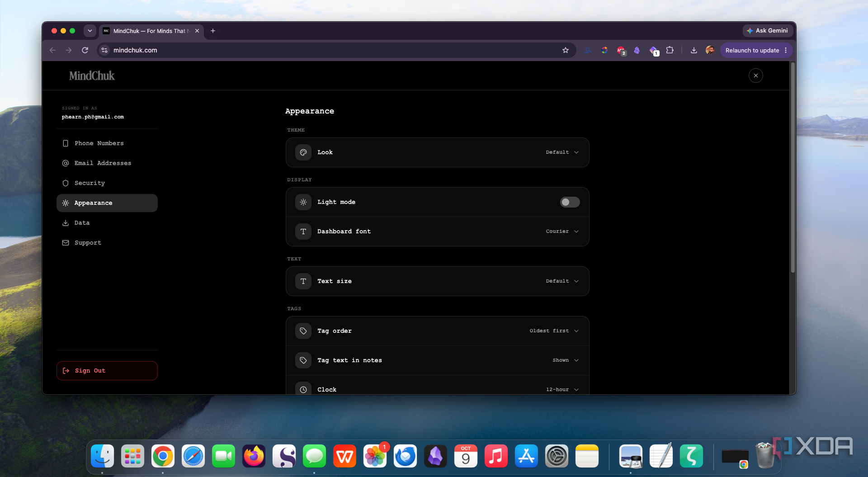Open the browser Extensions puzzle icon
Image resolution: width=868 pixels, height=477 pixels.
point(670,50)
